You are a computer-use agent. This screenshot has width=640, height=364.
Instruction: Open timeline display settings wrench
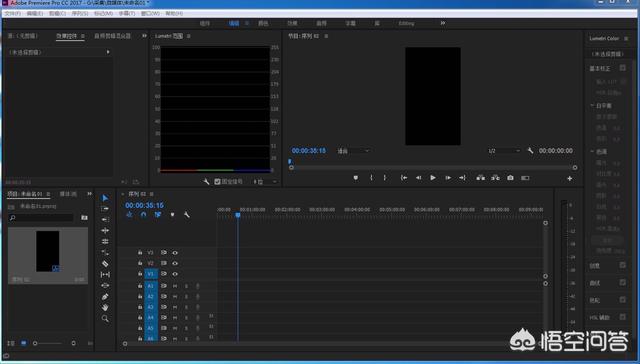pos(187,215)
